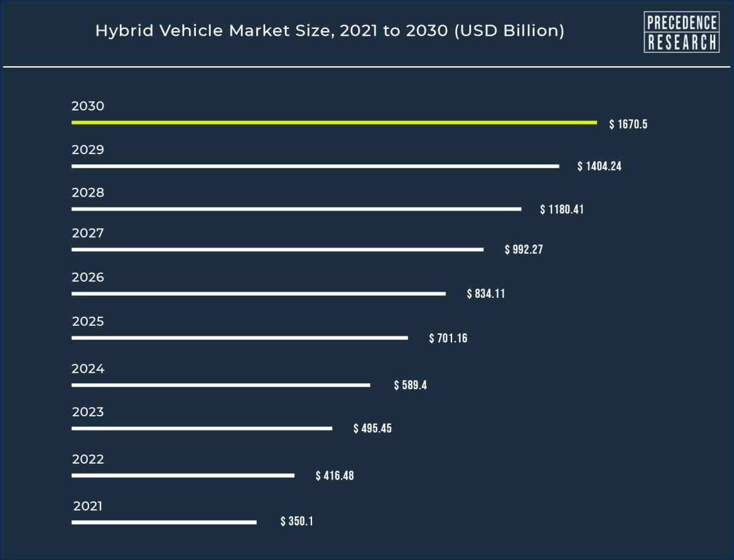This screenshot has height=560, width=734.
Task: Select the 2027 bar
Action: pos(277,250)
